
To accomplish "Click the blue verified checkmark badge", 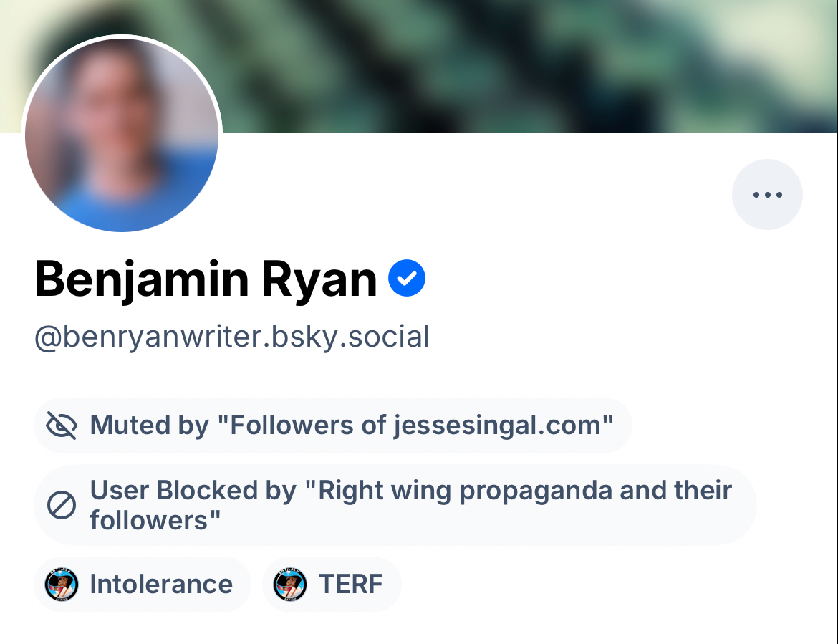I will pos(407,279).
